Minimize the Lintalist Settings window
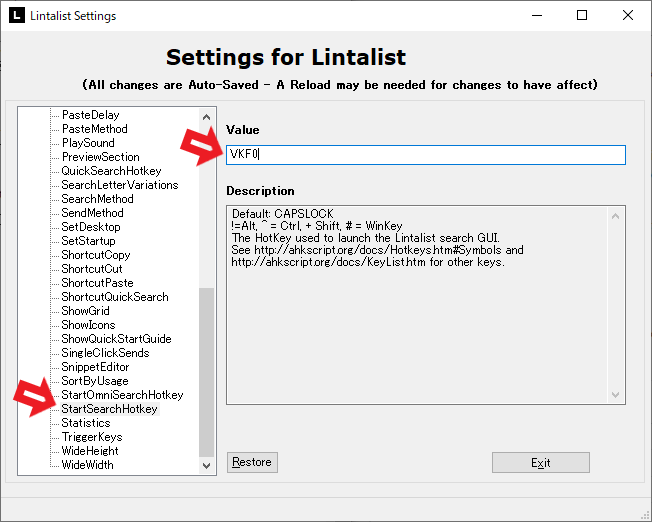This screenshot has width=652, height=522. tap(537, 15)
